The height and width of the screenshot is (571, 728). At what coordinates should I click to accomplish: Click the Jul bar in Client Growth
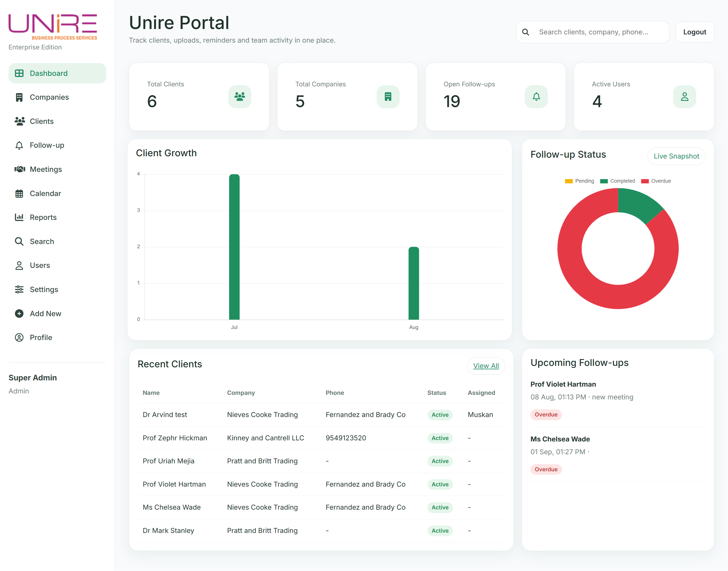234,247
